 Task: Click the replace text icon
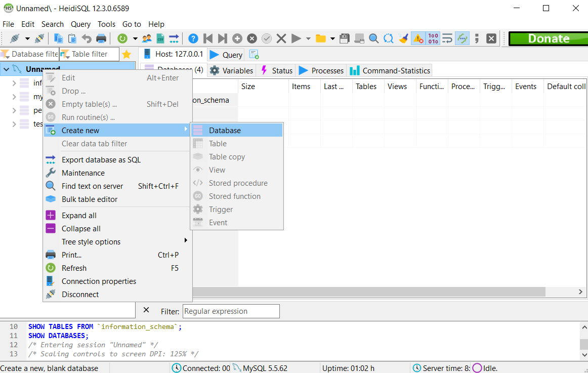pos(389,38)
